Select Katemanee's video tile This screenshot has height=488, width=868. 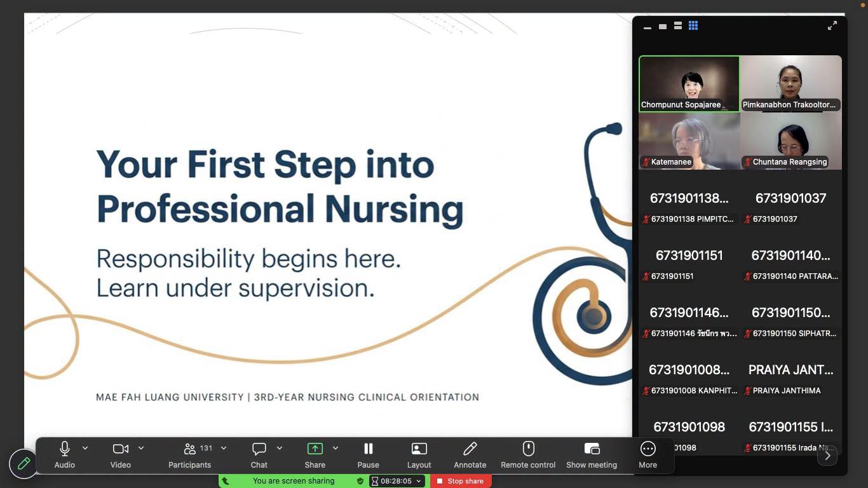[x=689, y=141]
